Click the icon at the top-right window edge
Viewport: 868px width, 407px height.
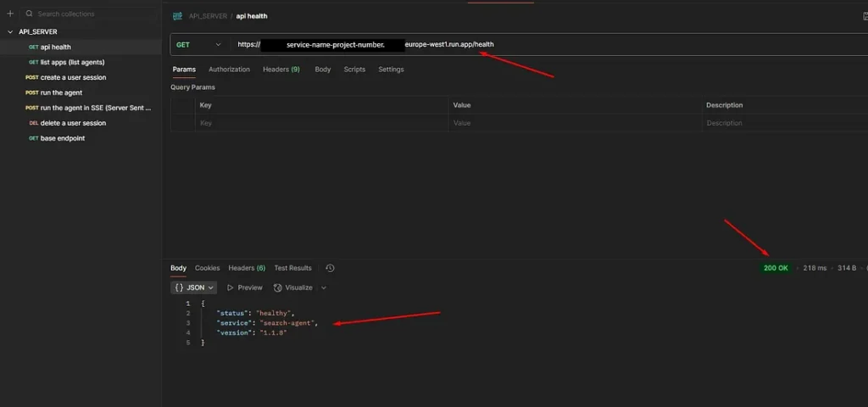point(864,16)
